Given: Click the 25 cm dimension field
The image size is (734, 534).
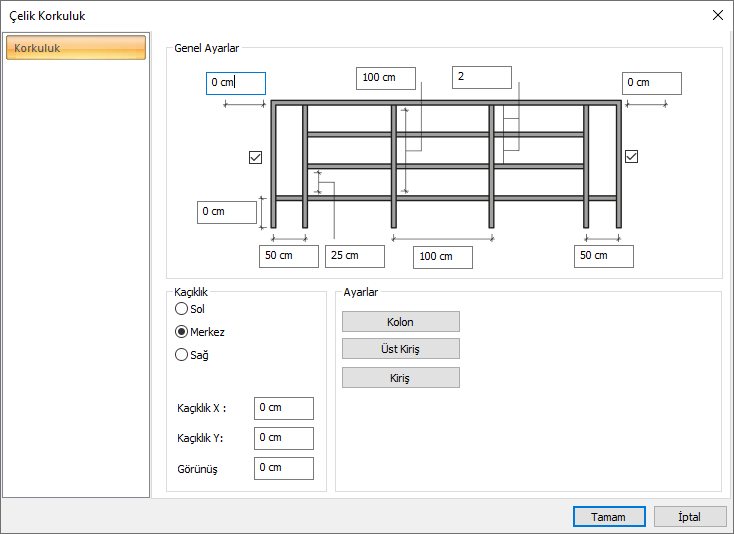Looking at the screenshot, I should point(355,256).
